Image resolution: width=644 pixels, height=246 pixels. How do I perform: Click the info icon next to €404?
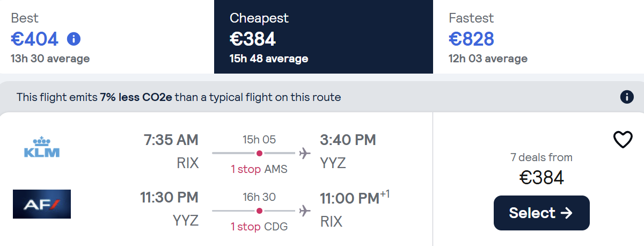click(74, 39)
